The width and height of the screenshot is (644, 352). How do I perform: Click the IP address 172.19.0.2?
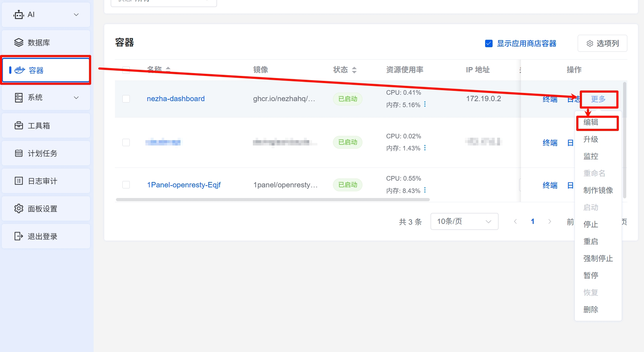[x=483, y=99]
